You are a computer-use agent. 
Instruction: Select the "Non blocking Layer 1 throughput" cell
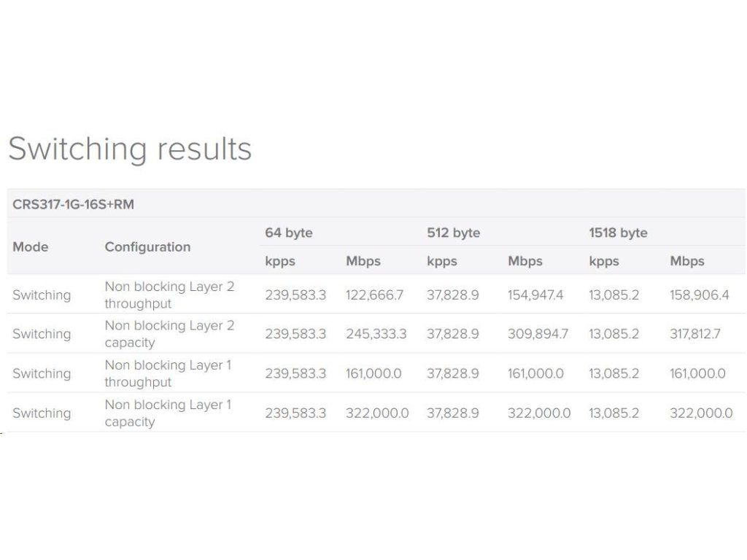pyautogui.click(x=168, y=373)
